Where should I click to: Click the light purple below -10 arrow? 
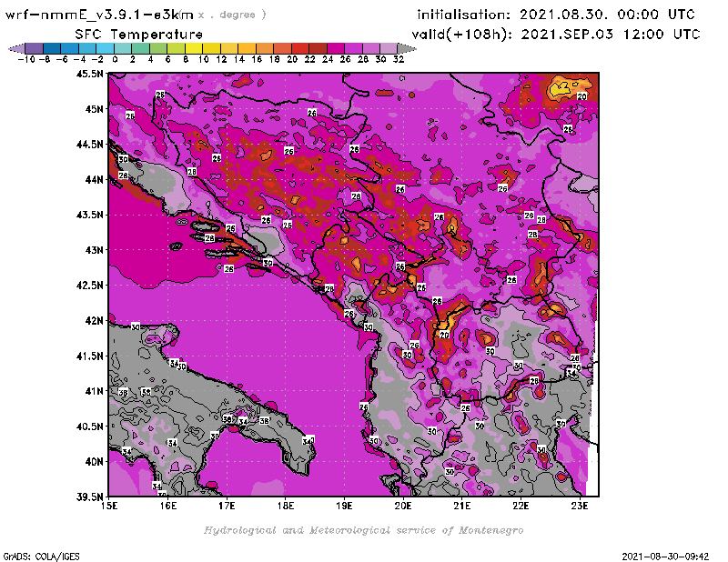(x=16, y=48)
